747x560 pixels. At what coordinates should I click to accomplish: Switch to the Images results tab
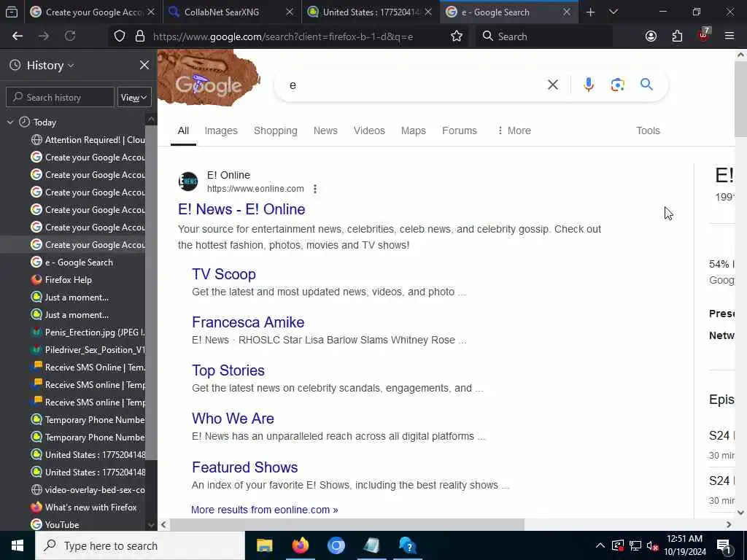(x=221, y=131)
